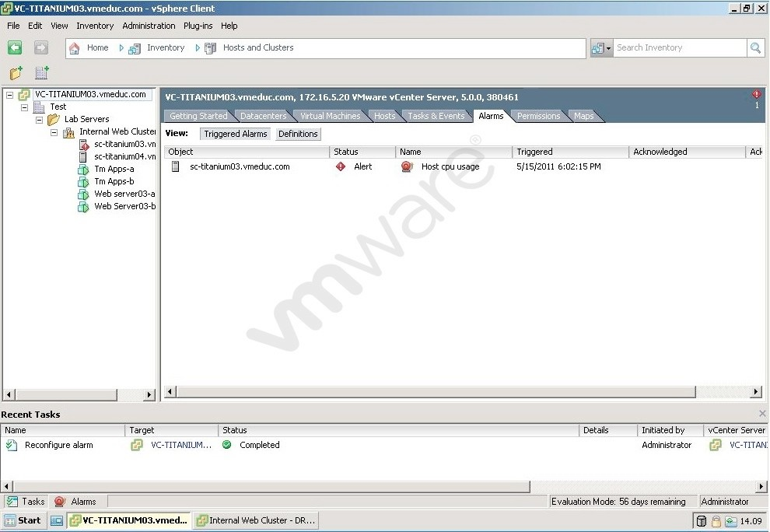This screenshot has width=770, height=532.
Task: Switch to the Permissions tab
Action: click(538, 116)
